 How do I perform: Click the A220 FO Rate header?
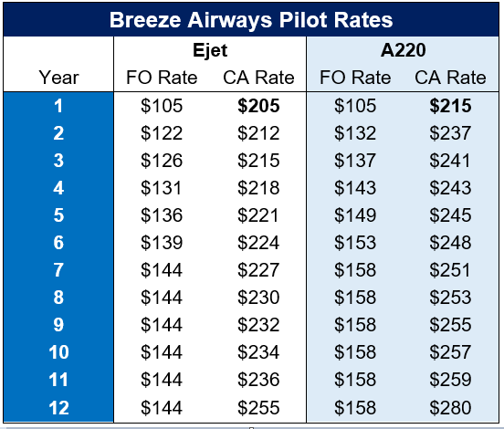coord(355,78)
